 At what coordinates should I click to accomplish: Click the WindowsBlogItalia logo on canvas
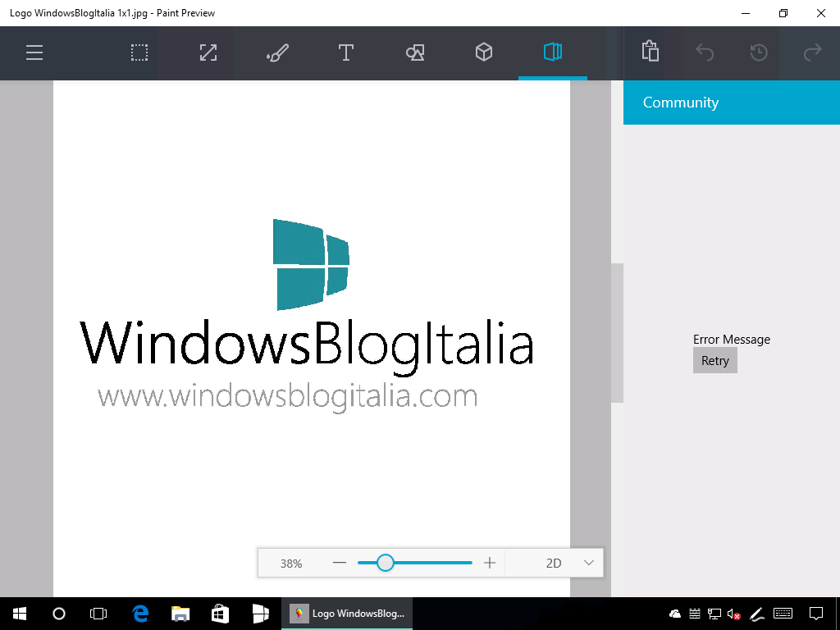tap(307, 316)
